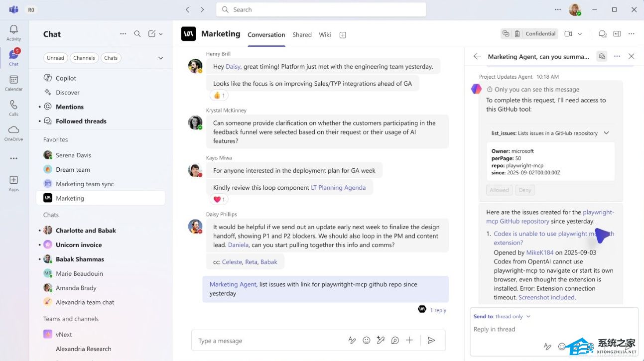
Task: Click the send icon in the message box
Action: (x=431, y=341)
